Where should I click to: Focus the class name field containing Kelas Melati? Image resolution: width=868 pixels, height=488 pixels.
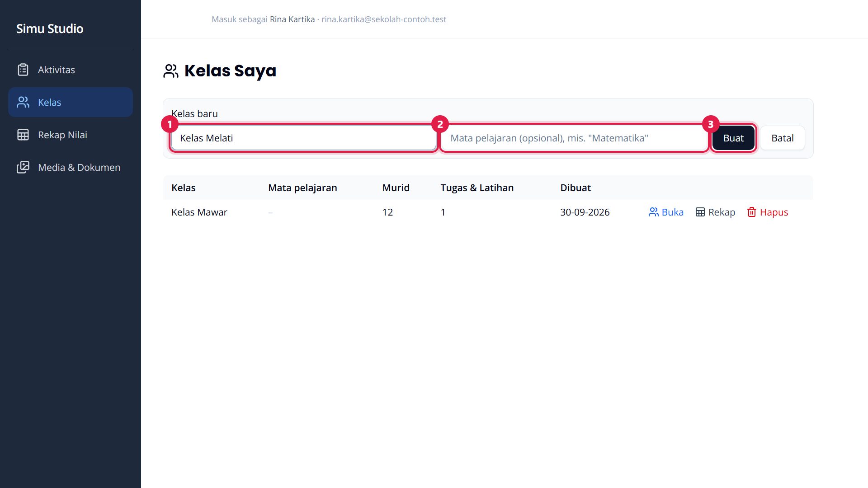point(304,138)
